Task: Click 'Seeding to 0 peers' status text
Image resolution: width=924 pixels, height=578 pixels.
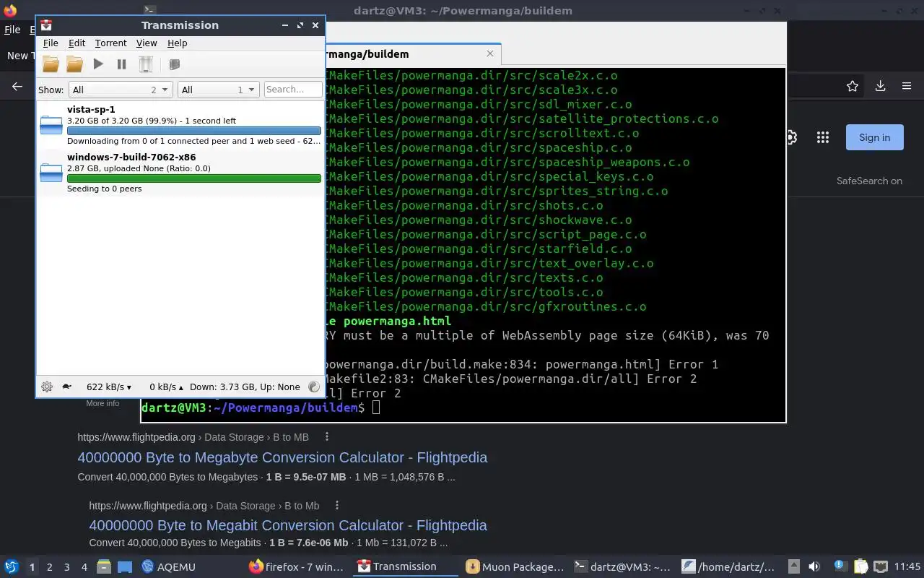Action: pos(104,189)
